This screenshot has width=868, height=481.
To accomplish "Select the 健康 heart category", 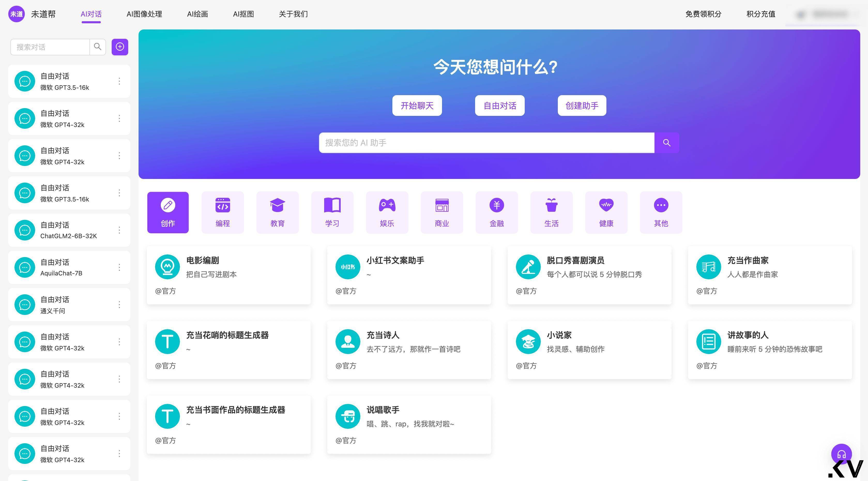I will 606,212.
